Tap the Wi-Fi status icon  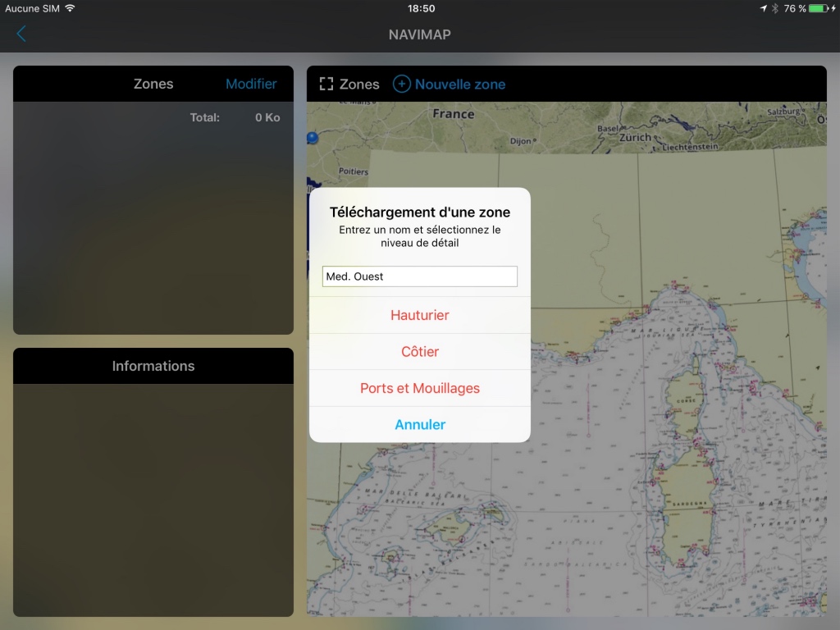tap(71, 8)
